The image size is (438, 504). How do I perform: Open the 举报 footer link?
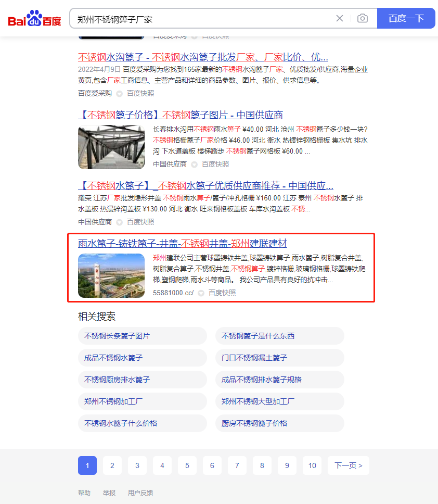pyautogui.click(x=109, y=493)
